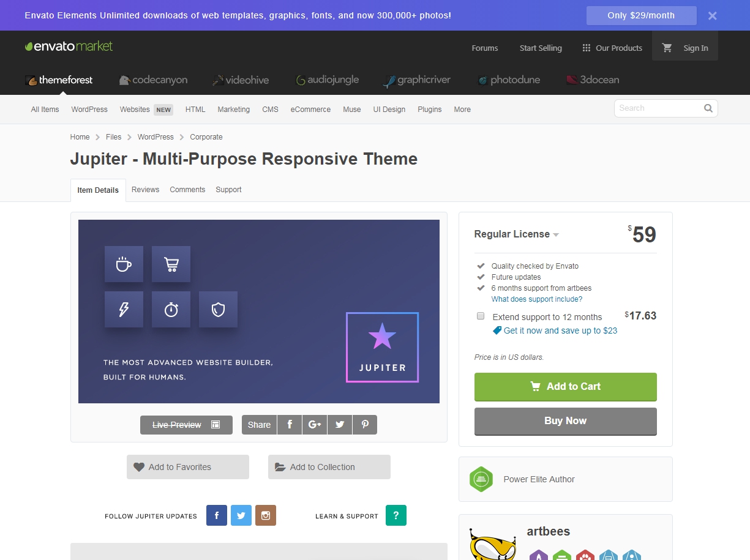750x560 pixels.
Task: Open the CMS category menu
Action: tap(270, 110)
